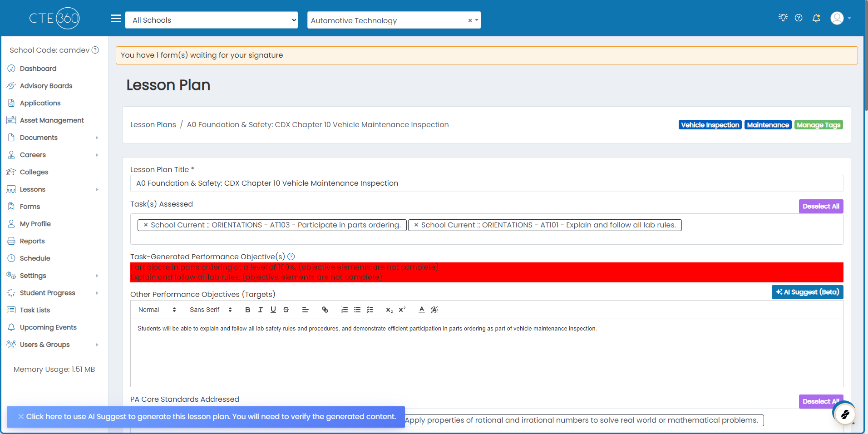Viewport: 868px width, 434px height.
Task: Toggle the hamburger sidebar menu
Action: tap(116, 19)
